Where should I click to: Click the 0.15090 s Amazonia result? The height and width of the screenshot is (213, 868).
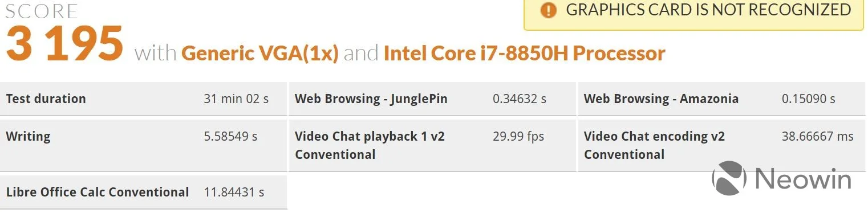(809, 99)
